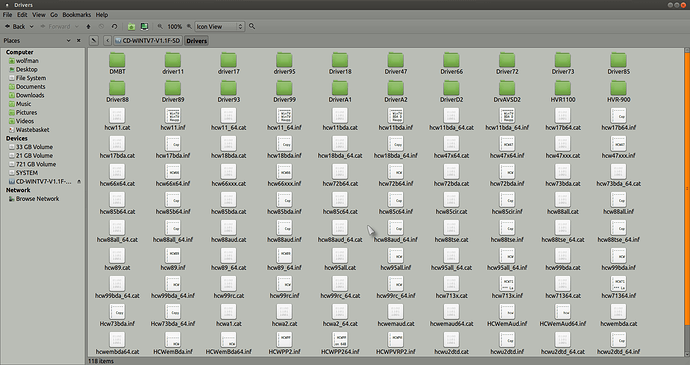690x365 pixels.
Task: Open Browse Network in sidebar
Action: [37, 199]
